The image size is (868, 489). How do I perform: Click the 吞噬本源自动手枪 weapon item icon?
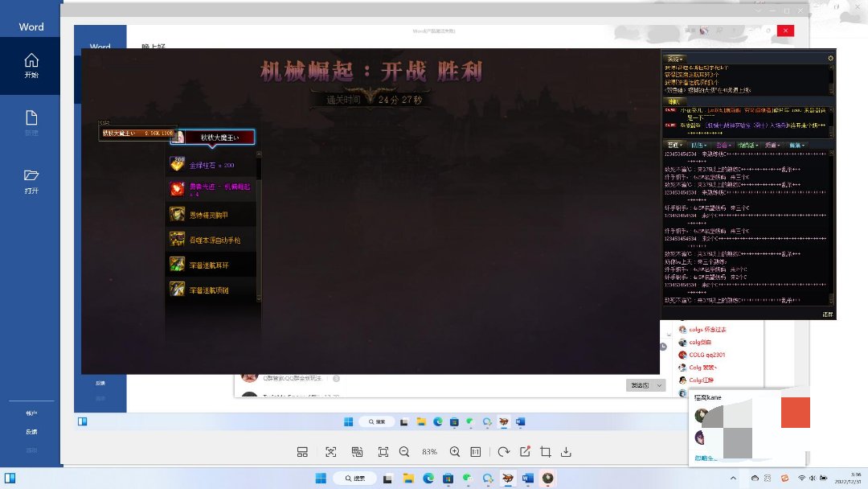[x=177, y=239]
